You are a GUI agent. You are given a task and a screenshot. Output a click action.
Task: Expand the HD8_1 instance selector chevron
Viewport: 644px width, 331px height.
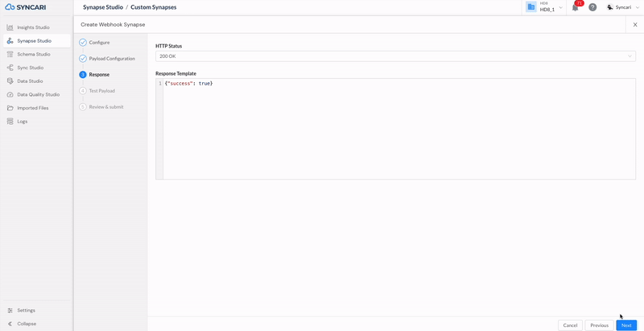(560, 7)
